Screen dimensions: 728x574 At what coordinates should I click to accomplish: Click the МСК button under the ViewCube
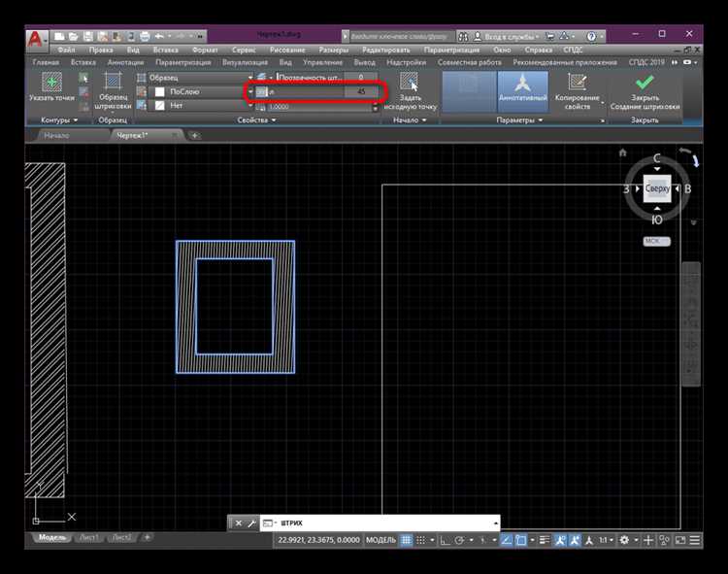[x=656, y=242]
